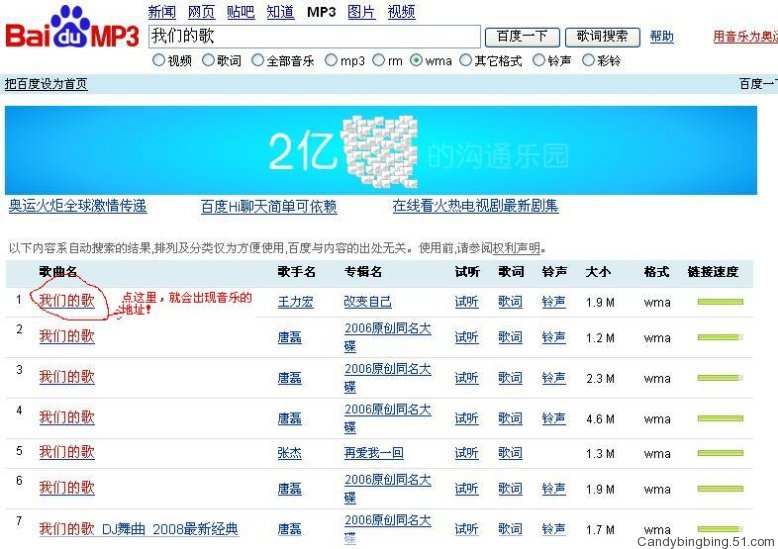
Task: Click the 4.6 M size value
Action: click(x=600, y=419)
